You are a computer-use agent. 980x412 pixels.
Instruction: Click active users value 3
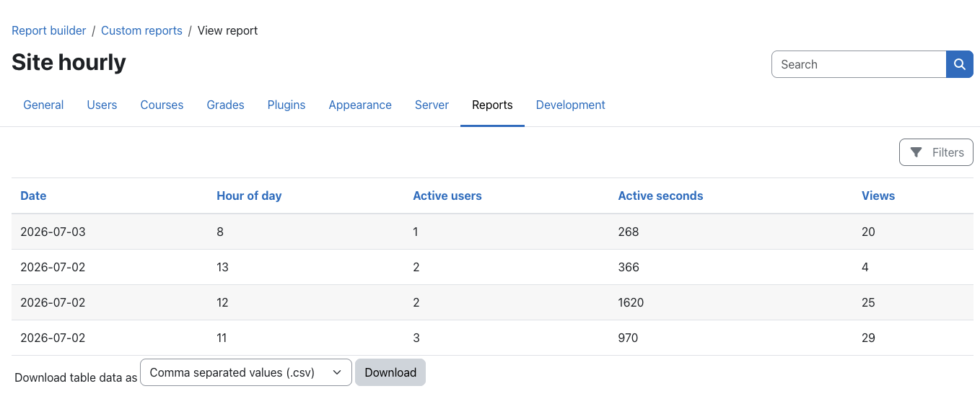[x=416, y=338]
